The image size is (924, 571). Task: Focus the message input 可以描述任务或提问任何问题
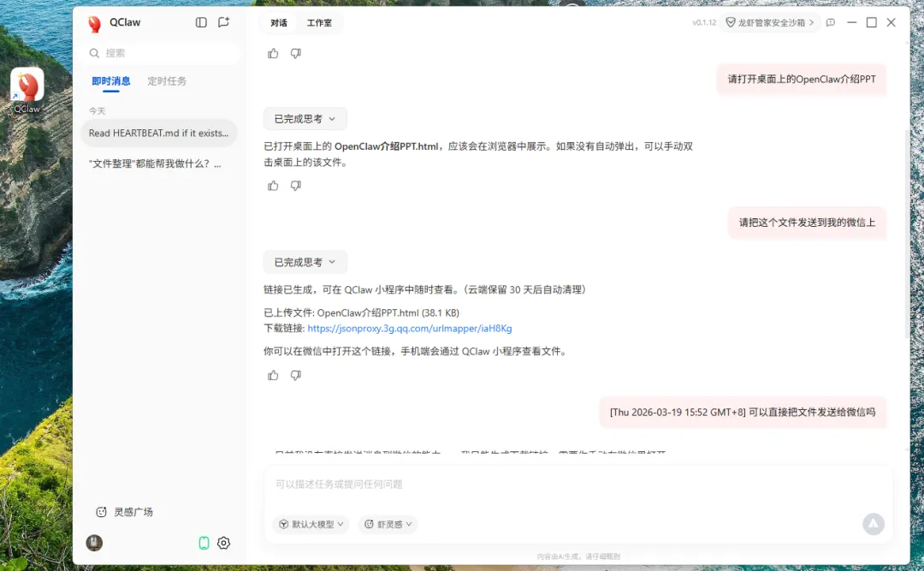click(578, 485)
